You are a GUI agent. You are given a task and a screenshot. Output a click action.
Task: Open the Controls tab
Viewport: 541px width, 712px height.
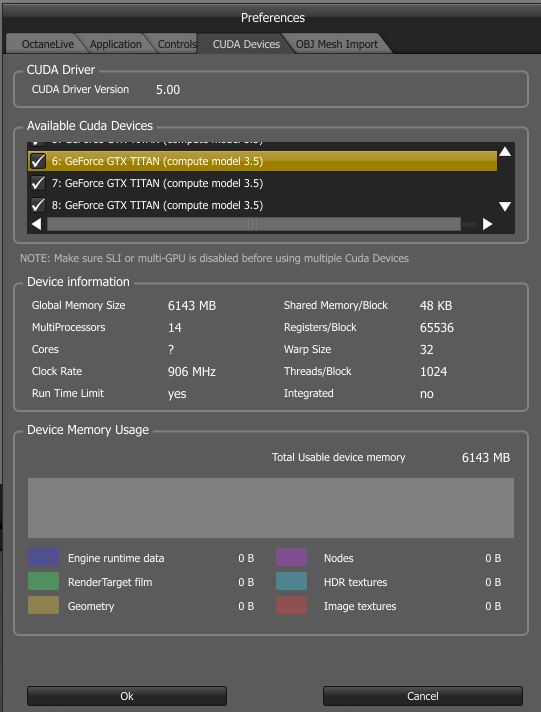[176, 44]
